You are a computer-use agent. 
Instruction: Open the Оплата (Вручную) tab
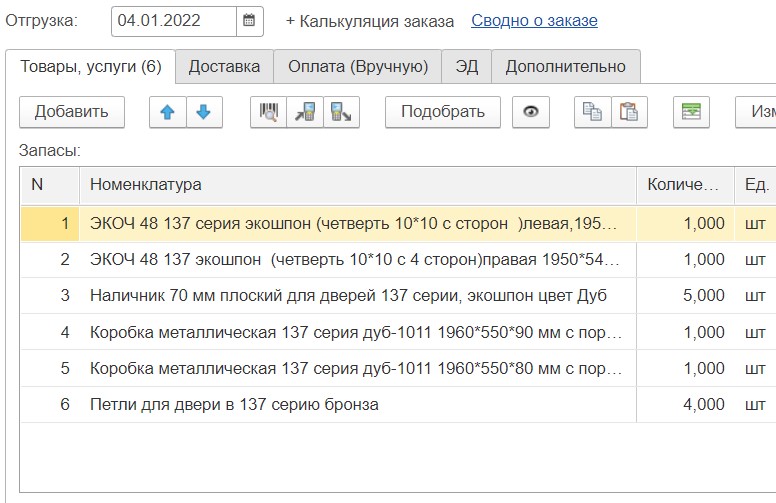(358, 67)
